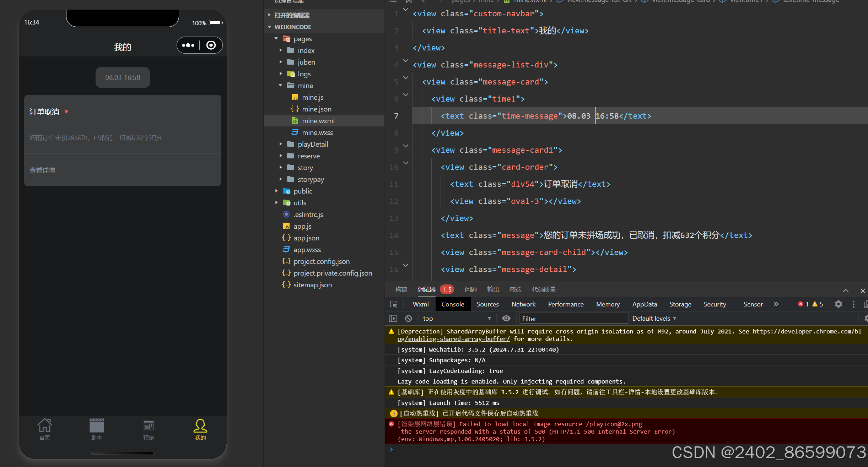Click the console Filter input field
This screenshot has height=467, width=868.
pyautogui.click(x=573, y=319)
